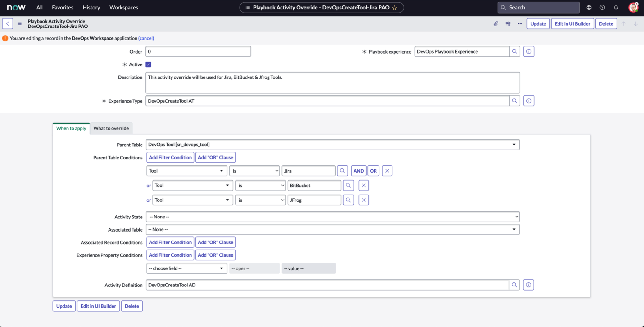
Task: Expand the Parent Table dropdown
Action: coord(333,145)
